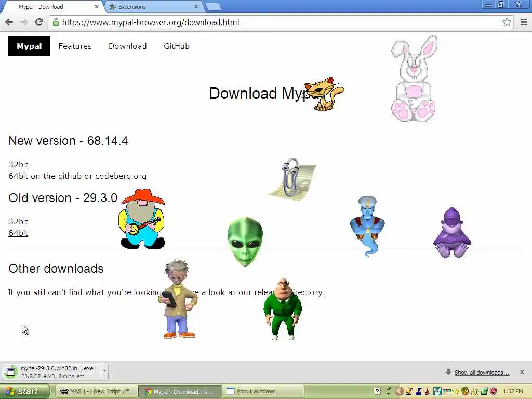Click the puzzle-piece icon on Extensions tab
Image resolution: width=532 pixels, height=399 pixels.
click(113, 7)
